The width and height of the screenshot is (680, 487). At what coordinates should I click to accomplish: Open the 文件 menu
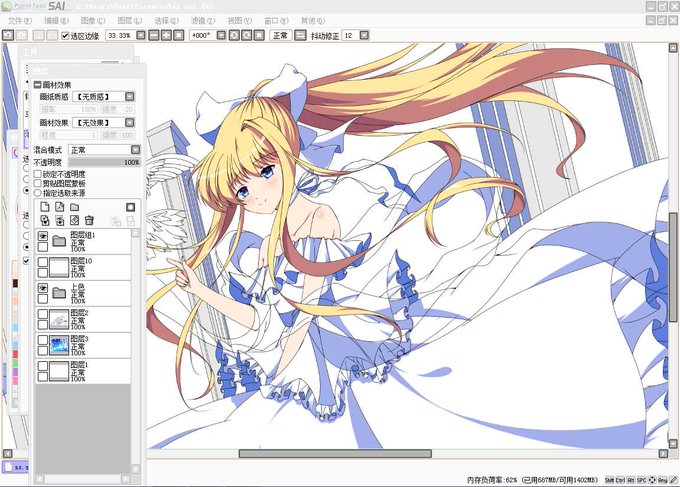coord(20,20)
